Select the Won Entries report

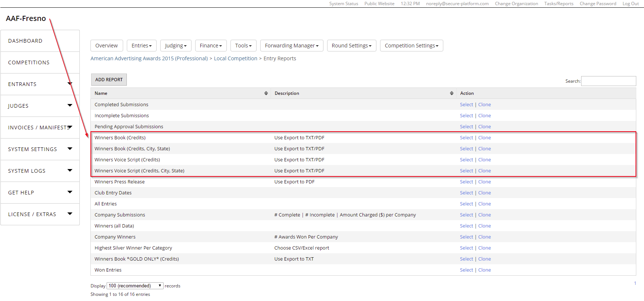(x=466, y=270)
